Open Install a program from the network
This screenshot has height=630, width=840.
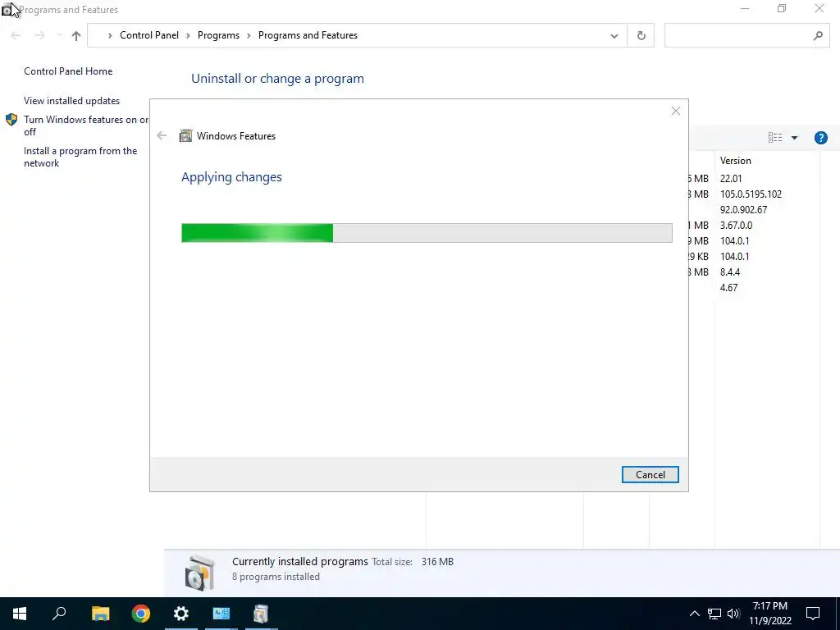(80, 157)
